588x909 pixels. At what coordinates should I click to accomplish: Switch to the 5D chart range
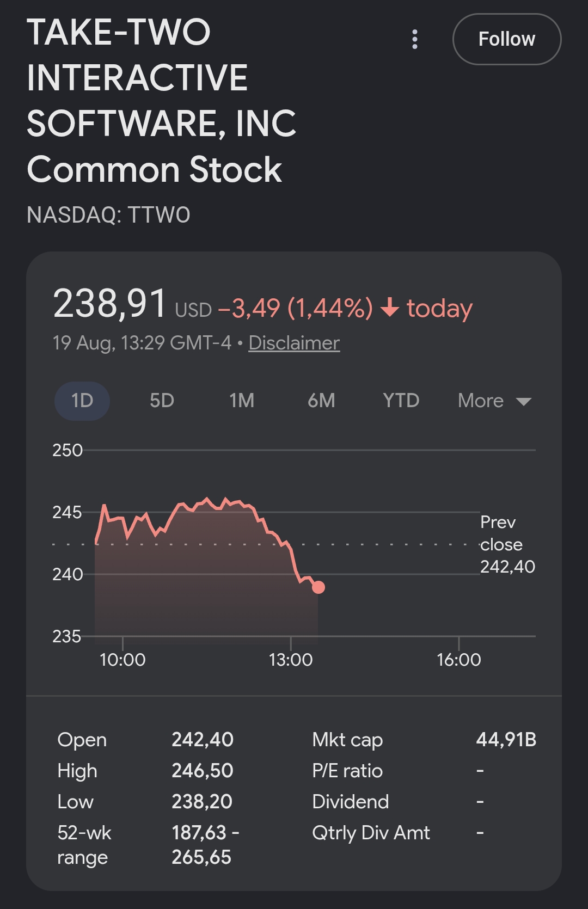pos(162,401)
